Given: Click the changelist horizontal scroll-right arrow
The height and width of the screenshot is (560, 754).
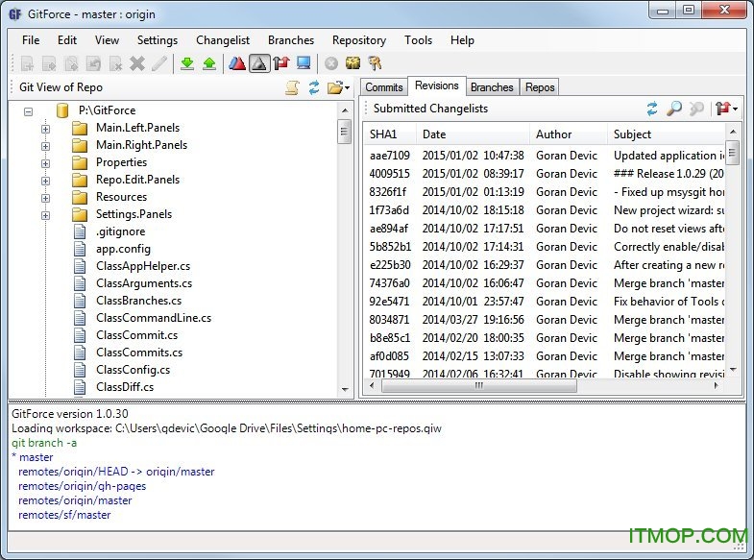Looking at the screenshot, I should [717, 385].
